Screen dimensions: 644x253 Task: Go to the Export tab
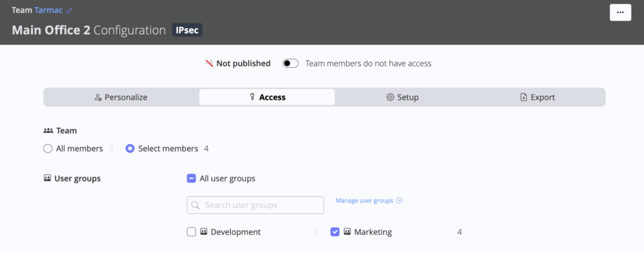(x=538, y=97)
